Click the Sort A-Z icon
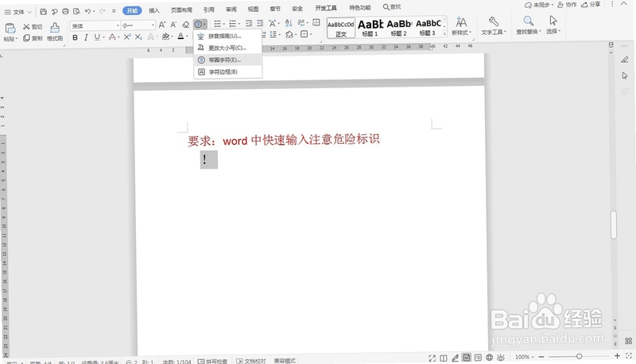Screen dimensions: 636x364 (x=289, y=23)
